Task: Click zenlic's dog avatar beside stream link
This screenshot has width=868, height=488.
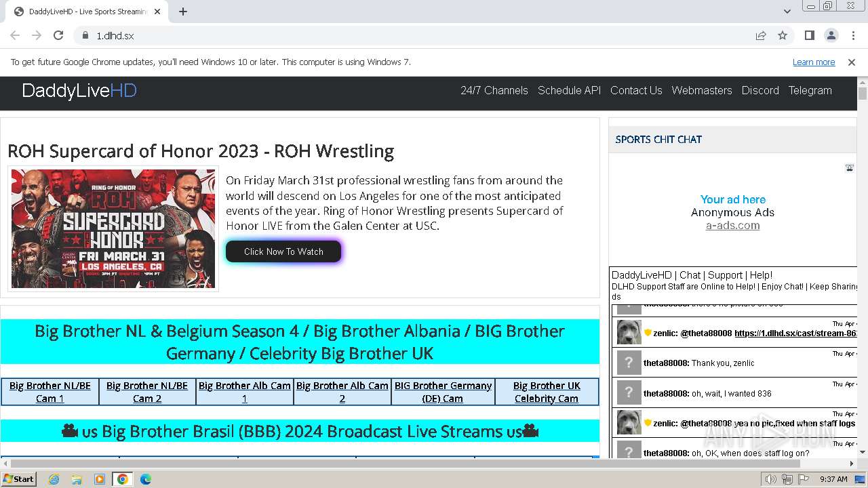Action: click(629, 333)
